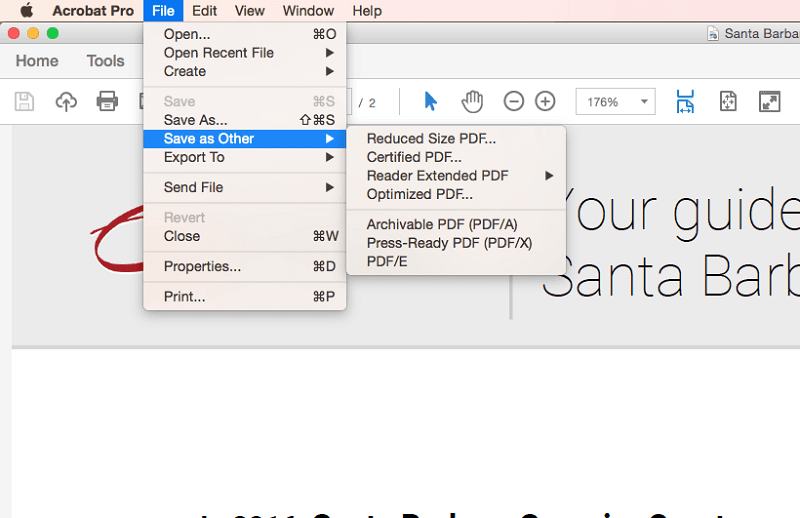Expand the Export To submenu
The width and height of the screenshot is (800, 518).
coord(194,157)
